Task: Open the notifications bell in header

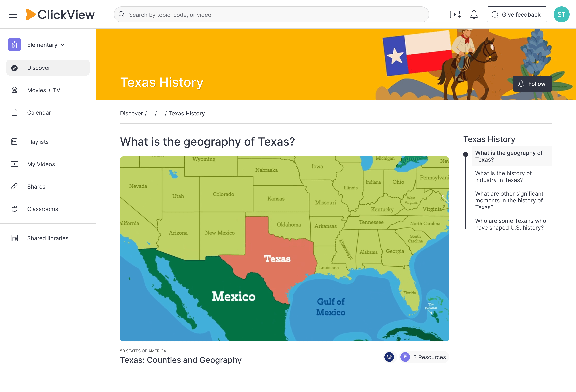Action: coord(474,15)
